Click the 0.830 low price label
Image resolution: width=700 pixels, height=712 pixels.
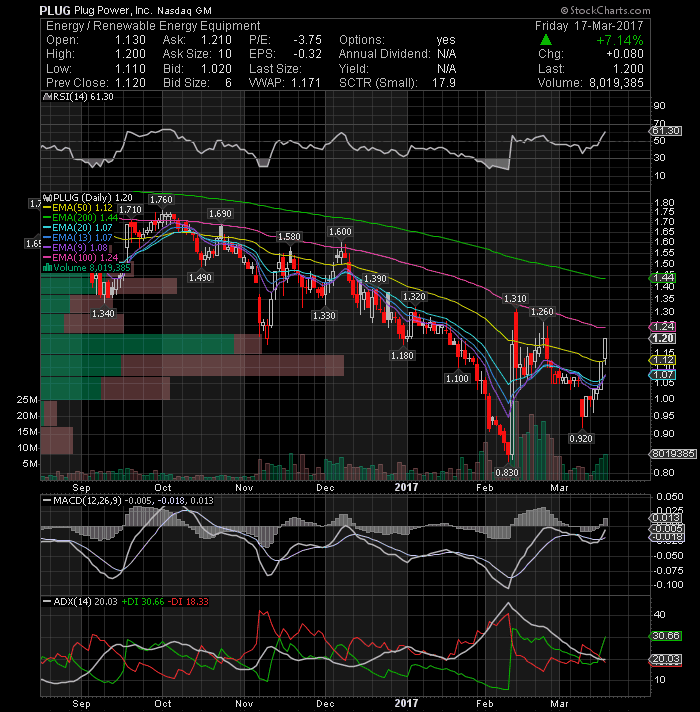pos(507,473)
